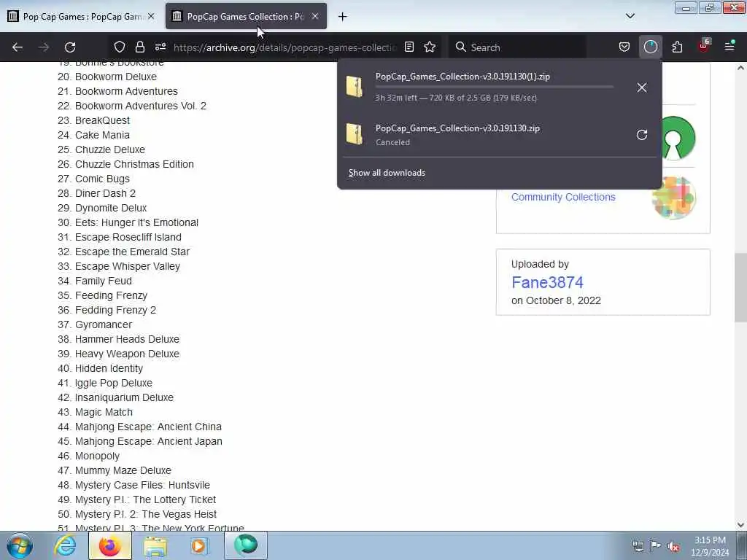Save page to Pocket
The height and width of the screenshot is (560, 747).
tap(624, 47)
